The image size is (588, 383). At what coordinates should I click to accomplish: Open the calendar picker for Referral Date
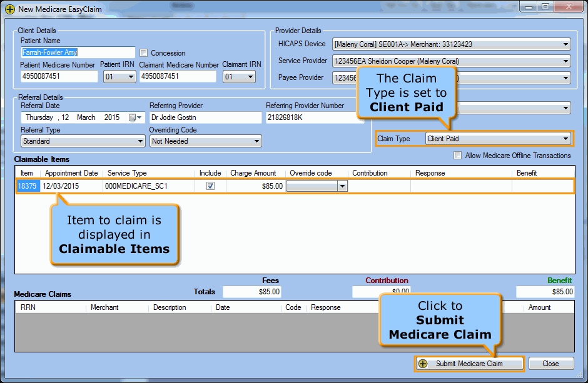point(134,117)
